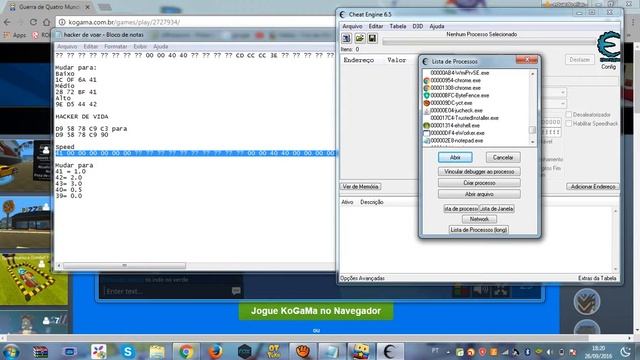Screen dimensions: 640x360
Task: Click Vincular debugger ao processo button
Action: click(x=479, y=171)
